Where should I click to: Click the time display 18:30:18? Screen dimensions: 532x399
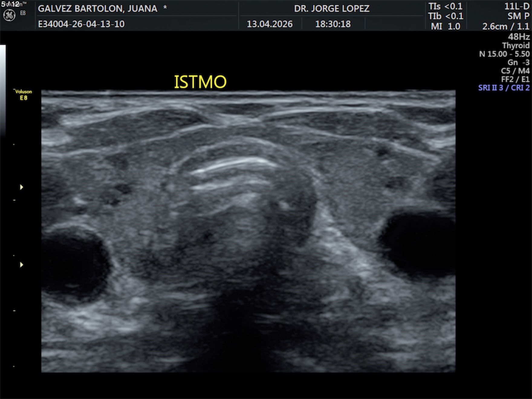coord(333,24)
